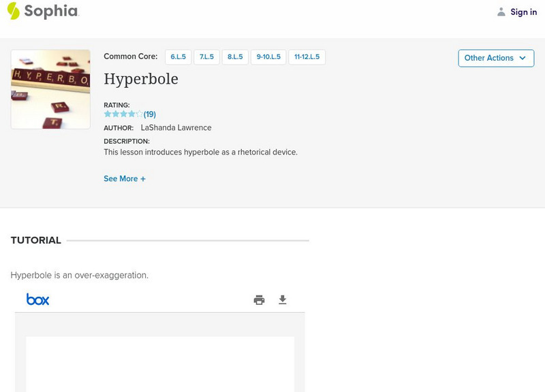545x392 pixels.
Task: Select the 11-12.L.5 Common Core tag
Action: (x=307, y=57)
